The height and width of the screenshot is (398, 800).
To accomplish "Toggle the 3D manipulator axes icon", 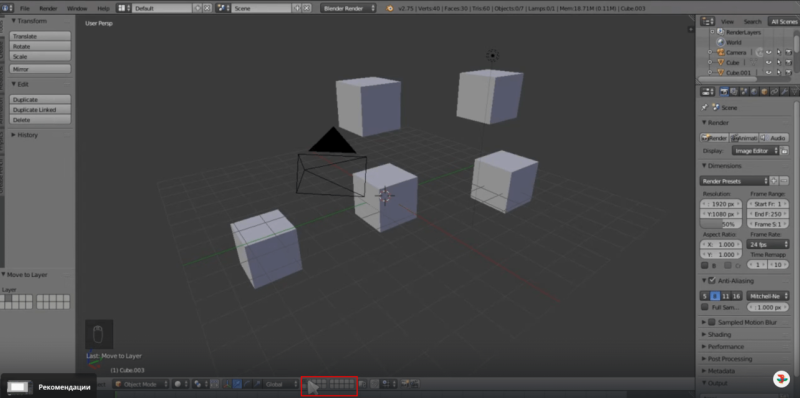I will [x=227, y=384].
